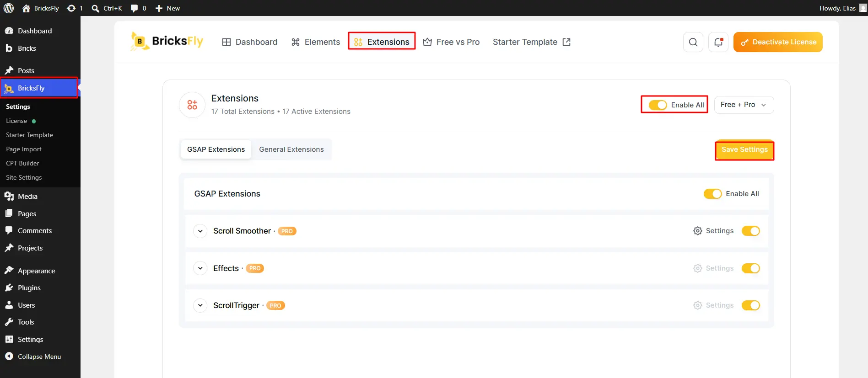Image resolution: width=868 pixels, height=378 pixels.
Task: Click the Appearance brush icon in sidebar
Action: point(9,271)
